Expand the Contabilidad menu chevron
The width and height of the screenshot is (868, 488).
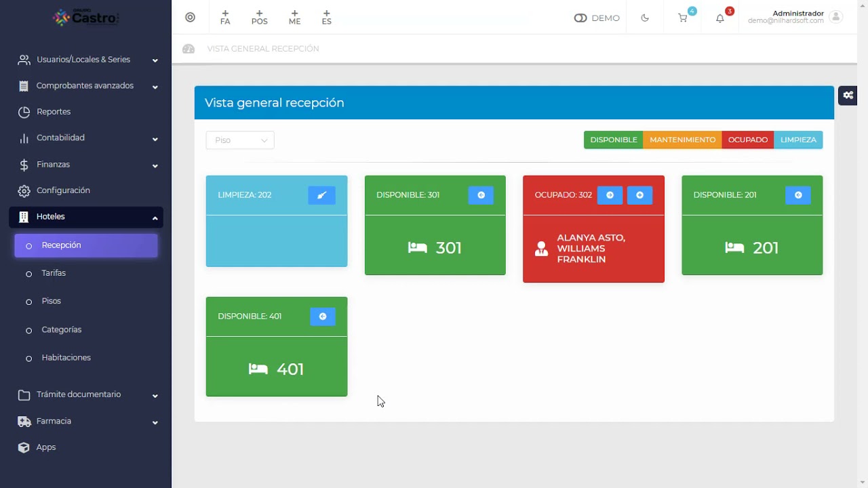pyautogui.click(x=155, y=139)
